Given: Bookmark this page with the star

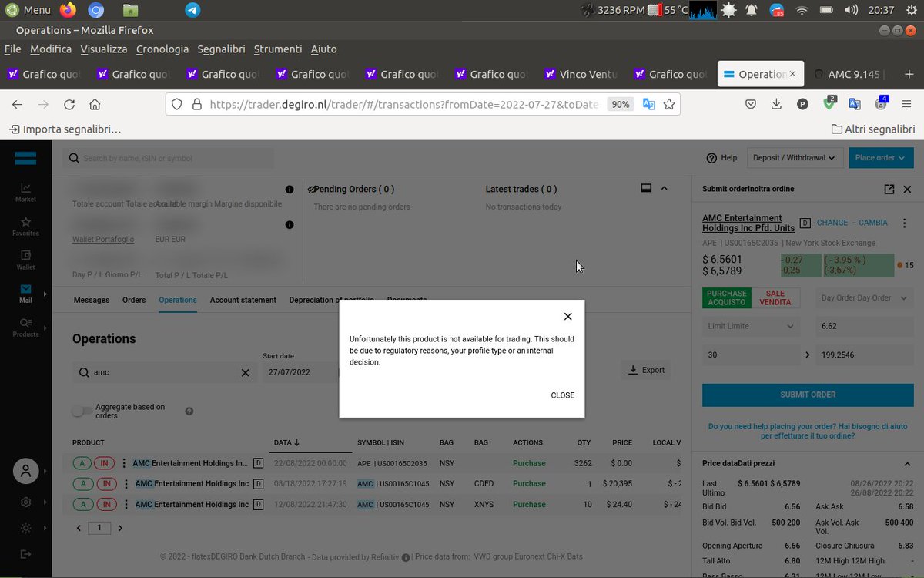Looking at the screenshot, I should (669, 104).
